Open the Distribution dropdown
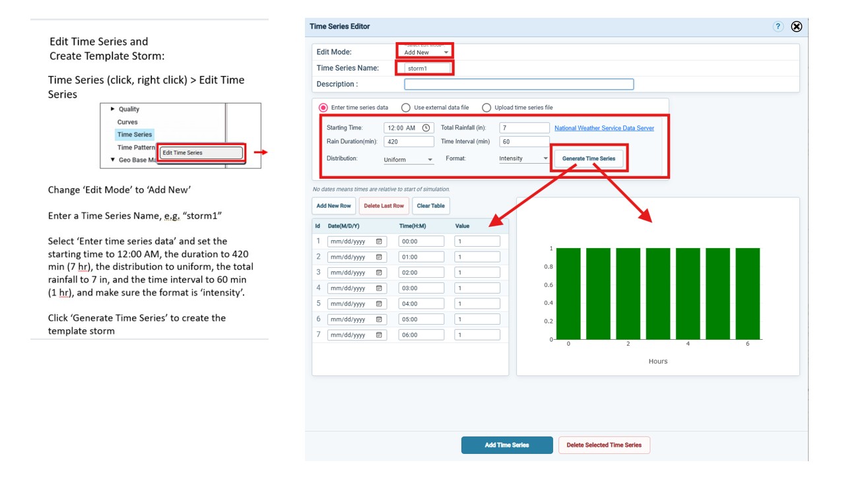The image size is (868, 483). [x=409, y=159]
